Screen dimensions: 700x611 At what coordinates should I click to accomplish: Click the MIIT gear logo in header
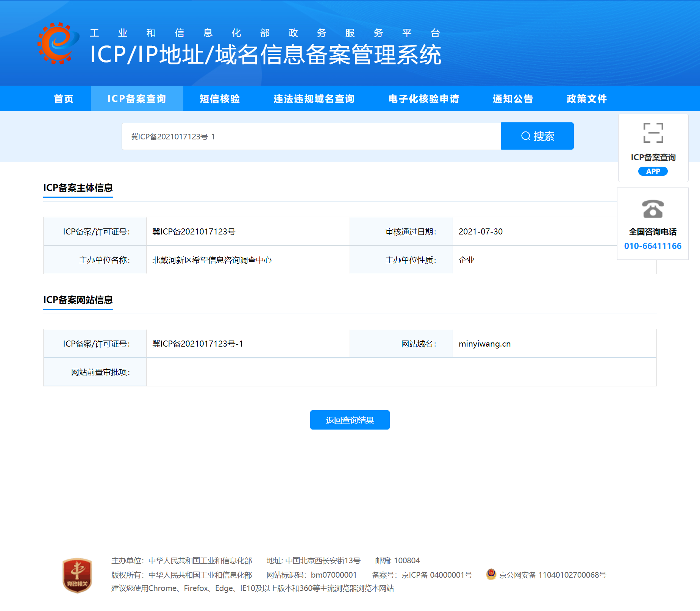tap(58, 43)
